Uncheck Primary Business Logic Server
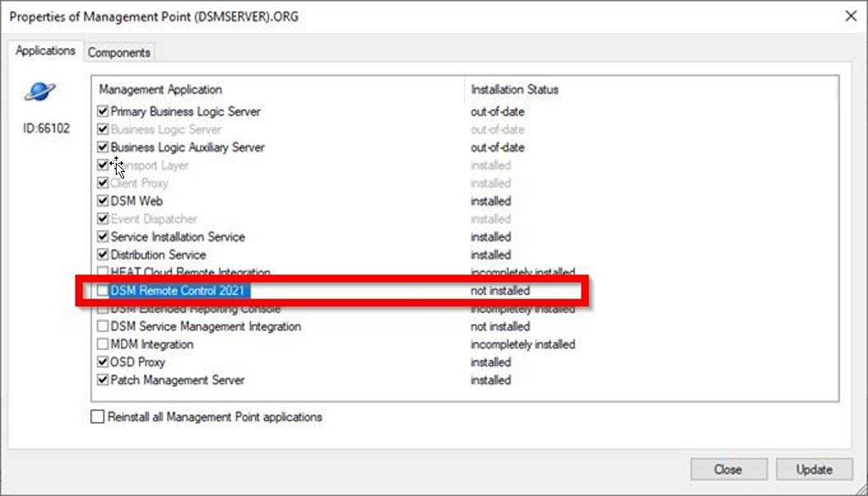Screen dimensions: 868x496 pos(103,111)
